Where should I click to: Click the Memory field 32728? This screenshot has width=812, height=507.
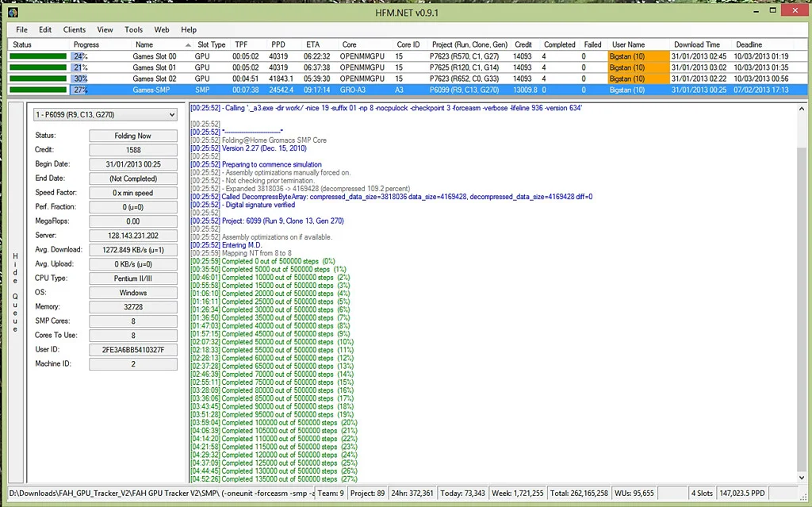coord(133,307)
